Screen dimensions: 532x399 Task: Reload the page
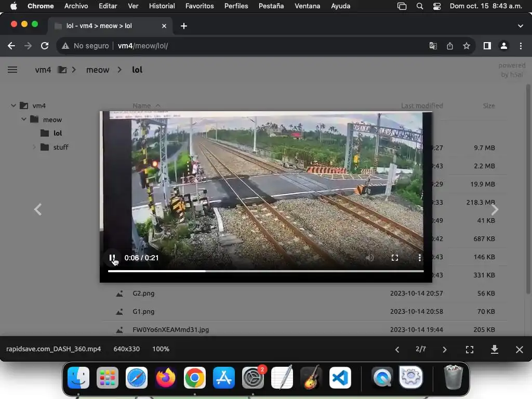coord(45,46)
